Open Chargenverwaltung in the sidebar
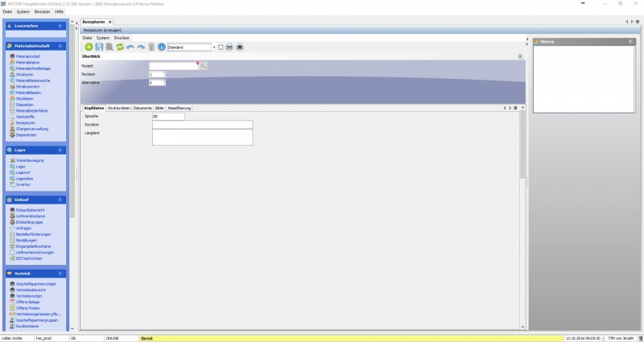Viewport: 644px width, 342px height. click(33, 128)
